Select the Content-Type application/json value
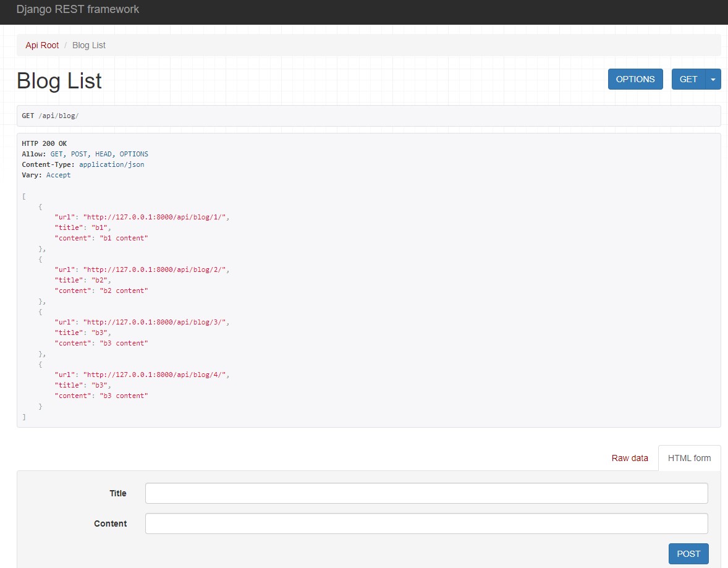Viewport: 728px width, 568px height. (x=111, y=164)
